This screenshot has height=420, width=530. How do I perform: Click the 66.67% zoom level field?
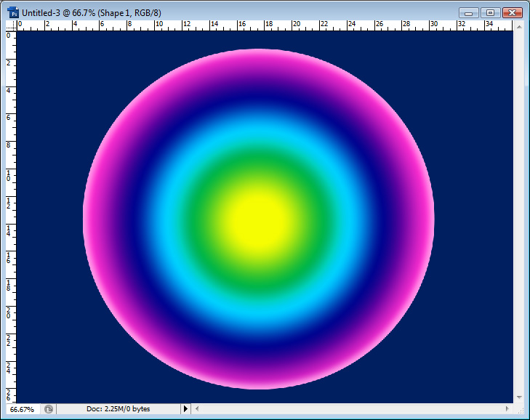[22, 409]
